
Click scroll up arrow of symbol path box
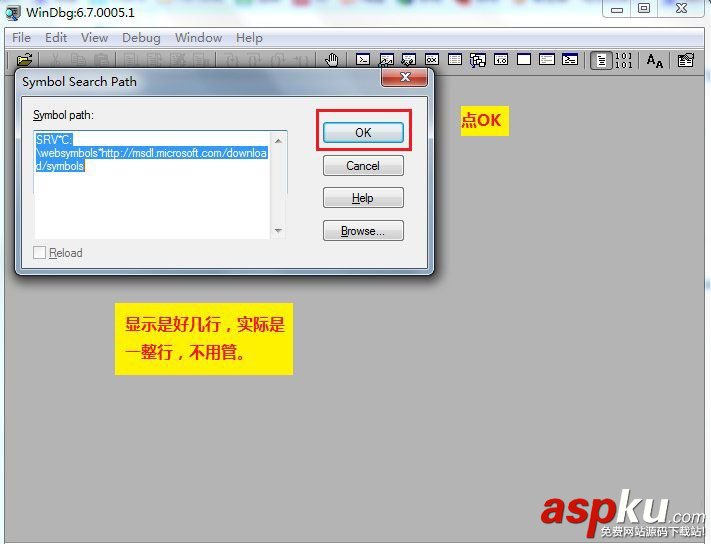click(x=278, y=141)
